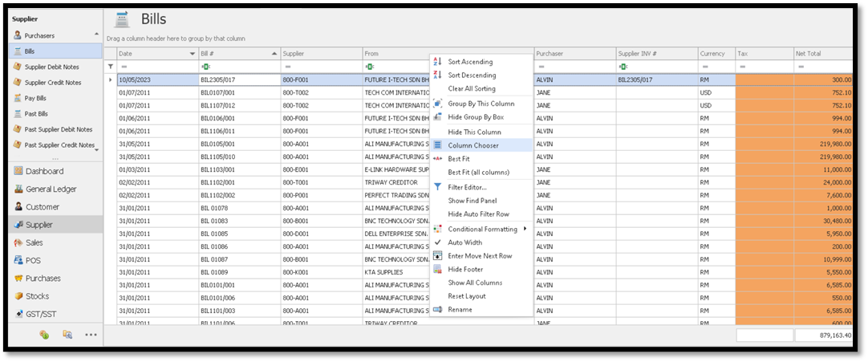The image size is (868, 362).
Task: Click orange Net Total cell 30,480.00
Action: (x=822, y=220)
